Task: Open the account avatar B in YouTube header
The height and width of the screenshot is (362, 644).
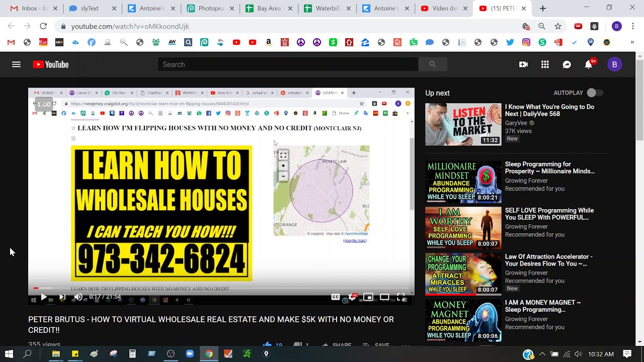Action: pos(614,64)
